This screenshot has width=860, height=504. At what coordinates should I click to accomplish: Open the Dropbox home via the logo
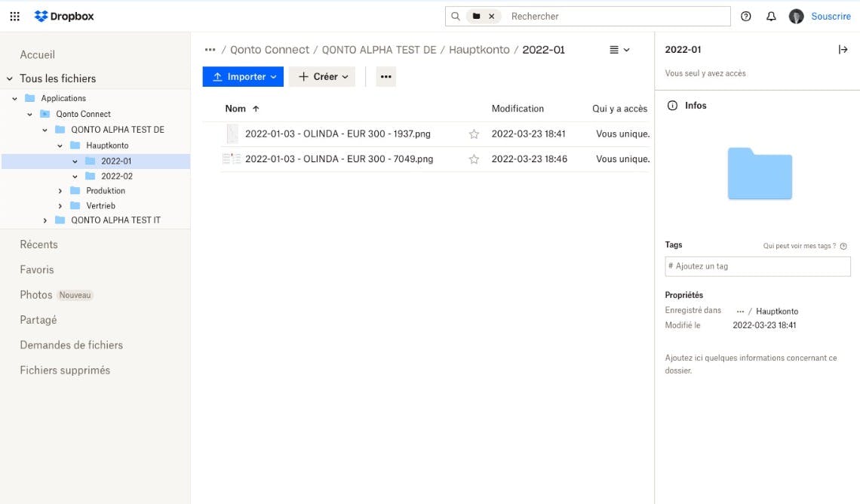[x=64, y=15]
